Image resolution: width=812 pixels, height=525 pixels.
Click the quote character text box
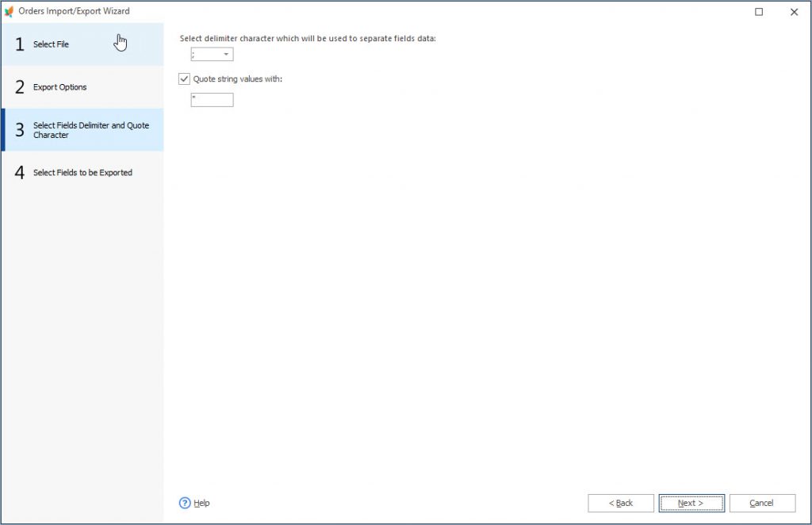coord(211,99)
